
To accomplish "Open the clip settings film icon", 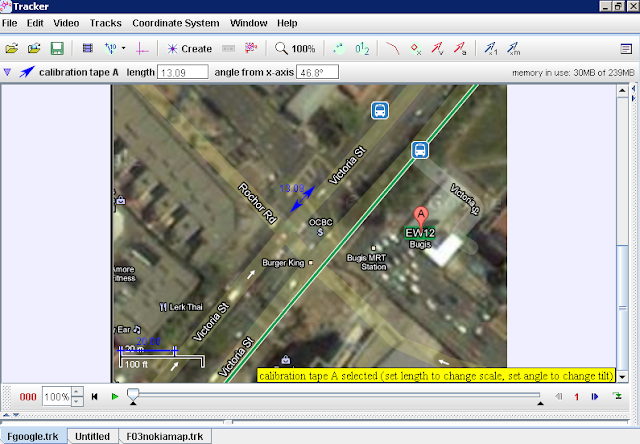I will [87, 49].
